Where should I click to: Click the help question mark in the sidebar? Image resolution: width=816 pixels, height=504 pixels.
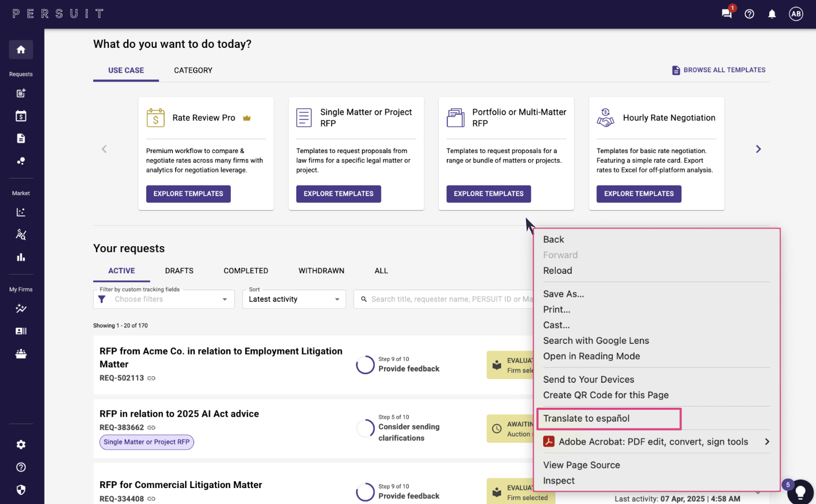(21, 467)
